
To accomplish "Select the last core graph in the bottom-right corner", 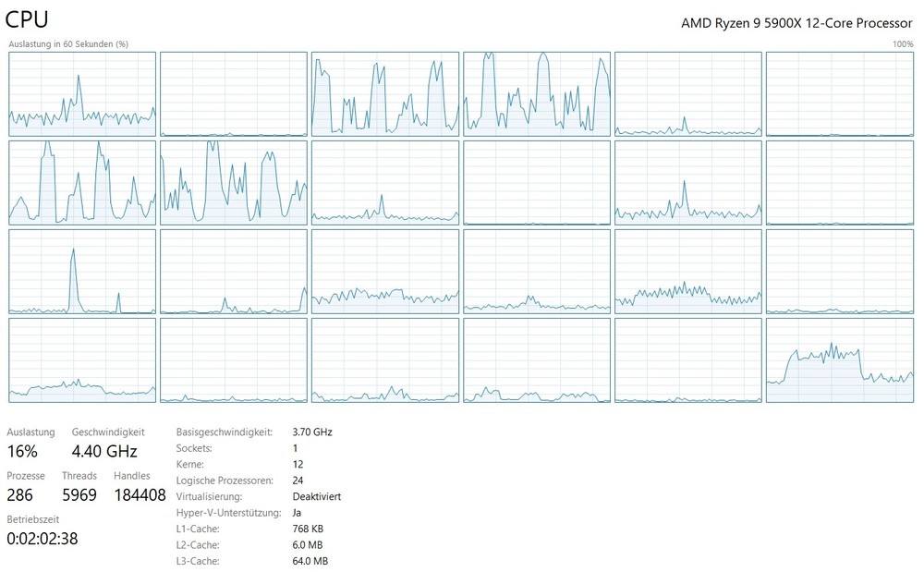I will (841, 360).
